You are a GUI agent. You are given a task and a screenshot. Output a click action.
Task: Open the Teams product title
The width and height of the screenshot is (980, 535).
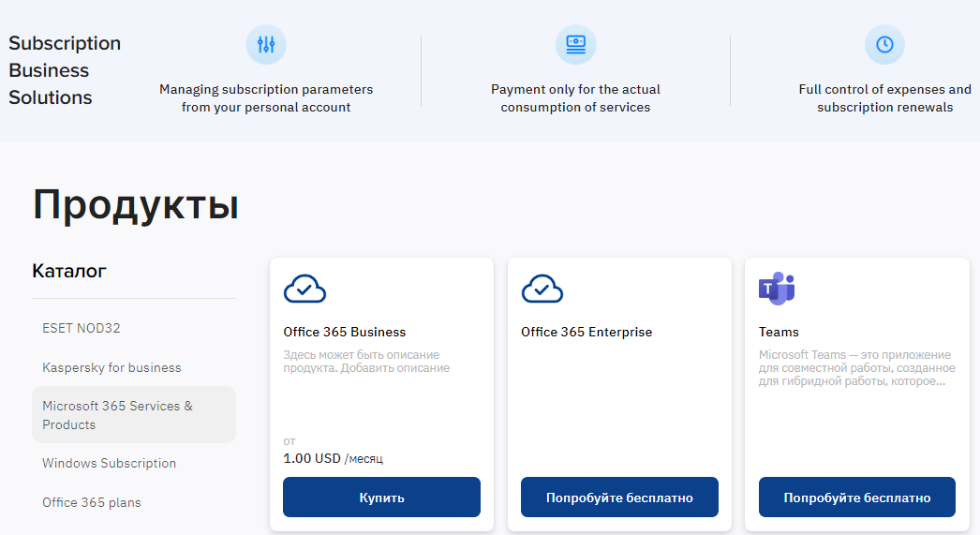779,332
